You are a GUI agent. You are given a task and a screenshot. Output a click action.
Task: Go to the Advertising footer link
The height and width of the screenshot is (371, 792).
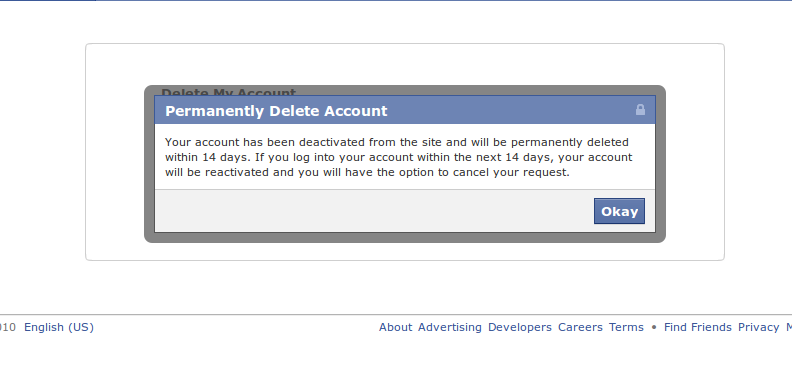[x=450, y=327]
